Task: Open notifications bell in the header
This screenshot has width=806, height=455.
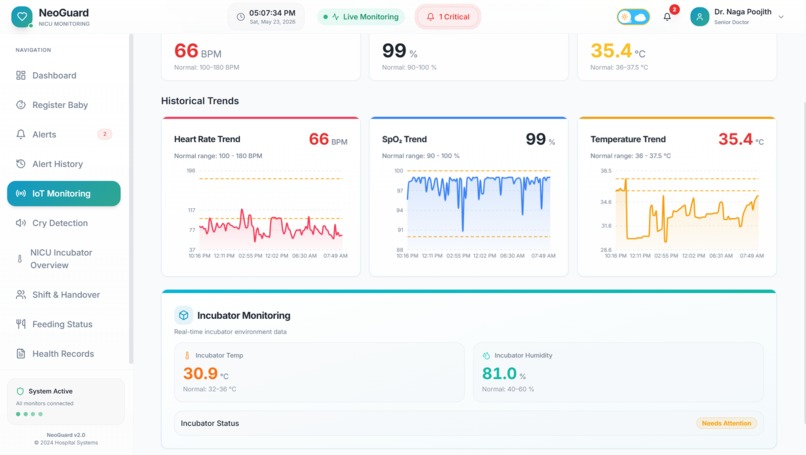Action: [667, 17]
